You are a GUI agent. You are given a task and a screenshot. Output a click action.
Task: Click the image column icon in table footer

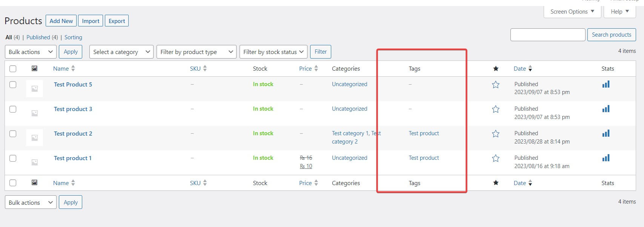pyautogui.click(x=34, y=183)
